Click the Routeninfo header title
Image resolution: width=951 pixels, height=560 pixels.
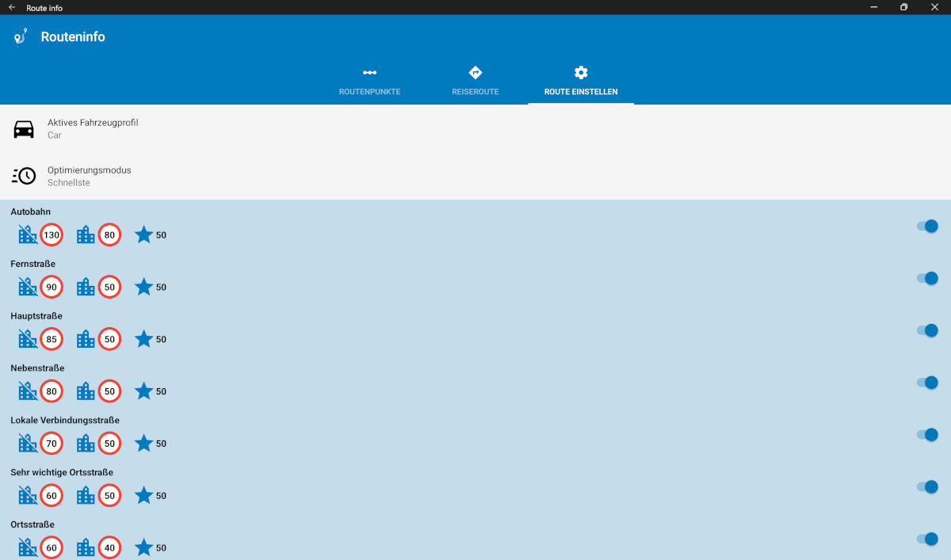point(73,37)
